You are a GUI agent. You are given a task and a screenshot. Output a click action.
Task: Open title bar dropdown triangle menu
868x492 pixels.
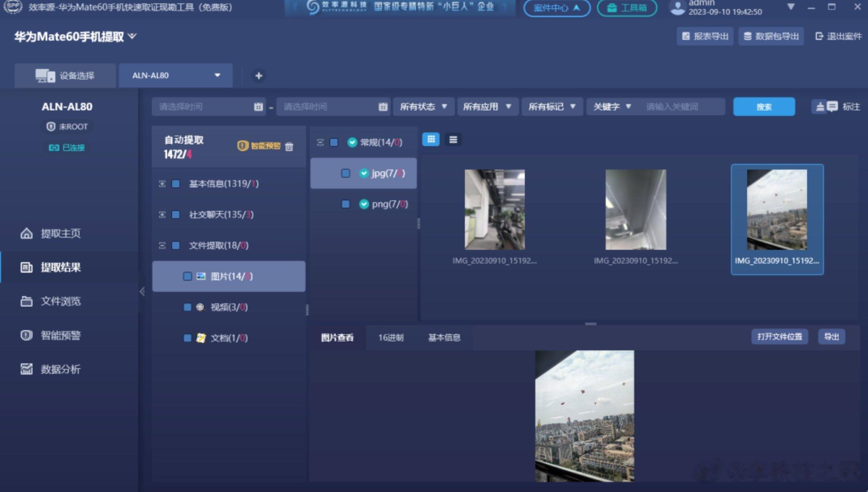click(x=790, y=7)
